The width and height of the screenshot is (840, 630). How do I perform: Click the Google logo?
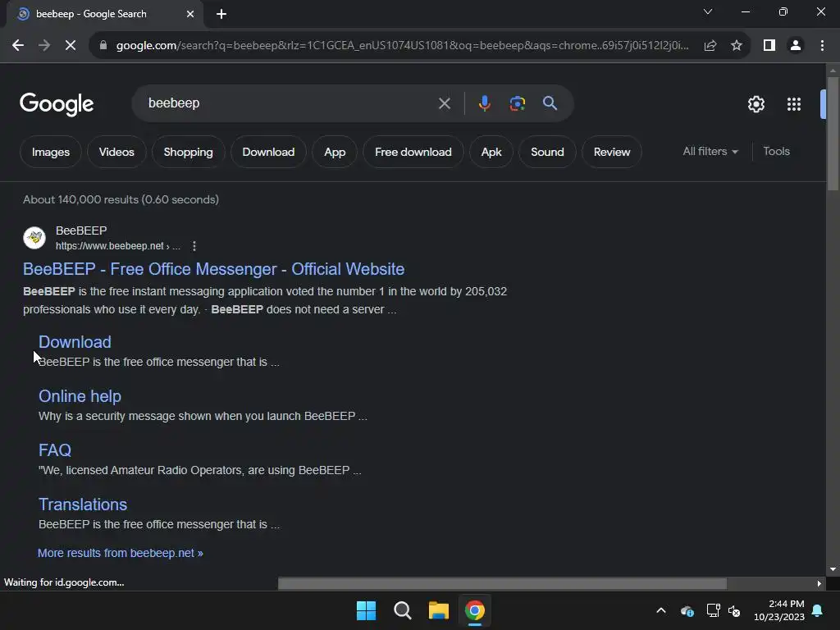tap(57, 104)
